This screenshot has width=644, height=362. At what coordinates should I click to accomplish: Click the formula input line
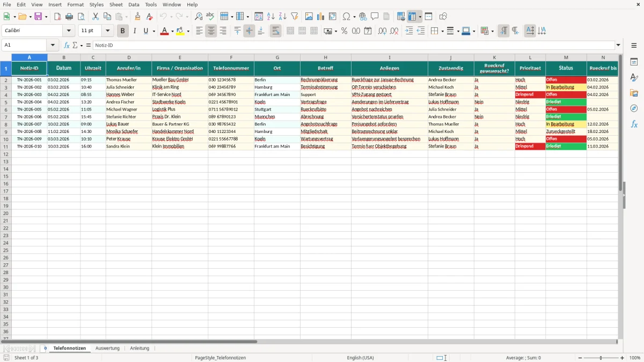[x=354, y=46]
